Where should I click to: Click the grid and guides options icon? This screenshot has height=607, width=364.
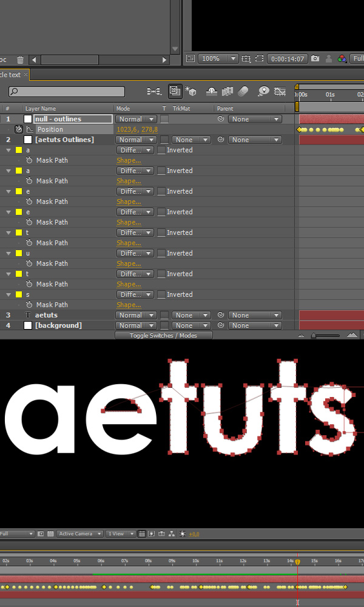point(246,58)
